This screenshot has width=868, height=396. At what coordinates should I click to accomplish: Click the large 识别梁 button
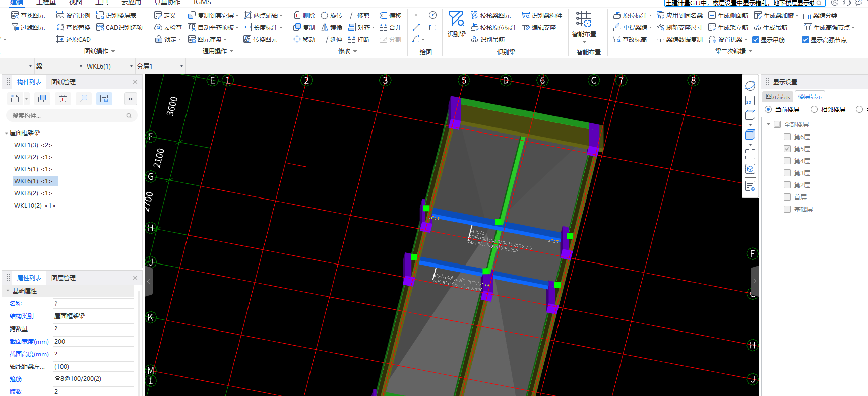(x=457, y=24)
